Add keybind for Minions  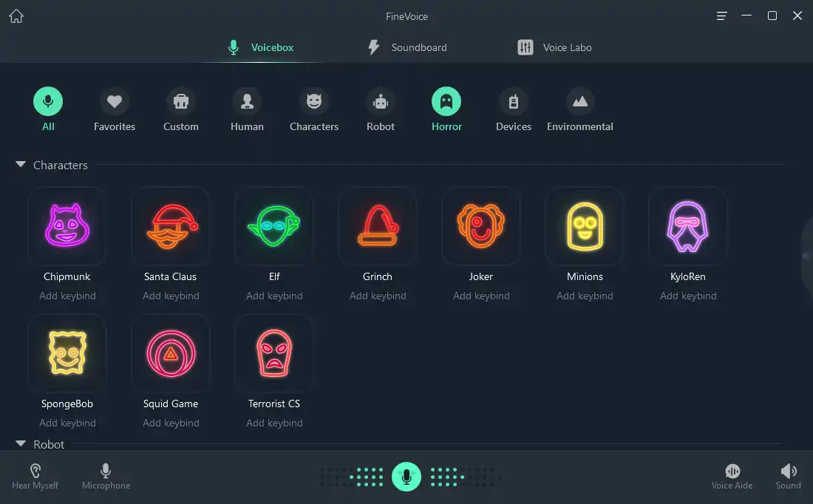[x=585, y=296]
